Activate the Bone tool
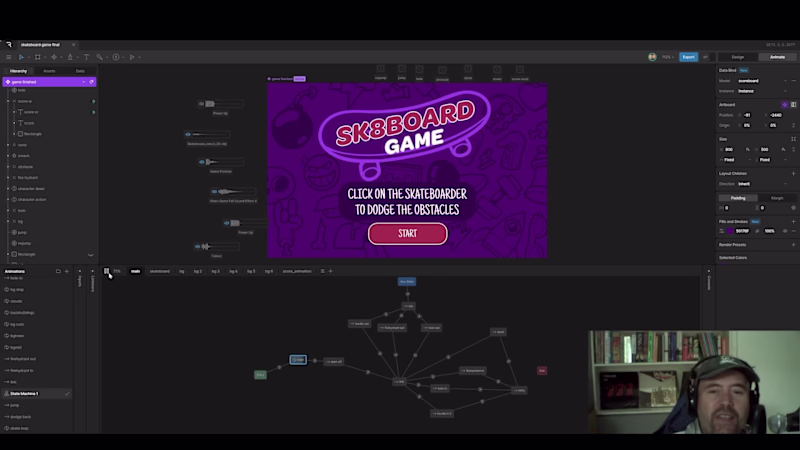Image resolution: width=800 pixels, height=450 pixels. click(x=99, y=57)
